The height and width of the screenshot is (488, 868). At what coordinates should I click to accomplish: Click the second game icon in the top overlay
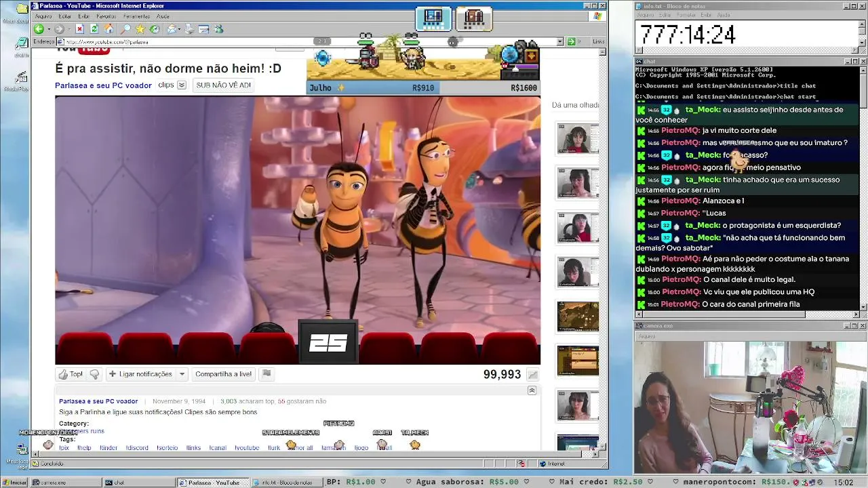(474, 18)
